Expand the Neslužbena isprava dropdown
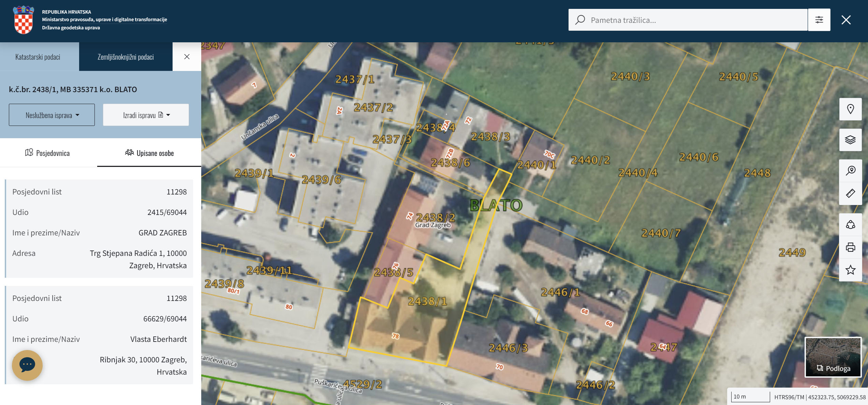The width and height of the screenshot is (868, 405). 52,115
